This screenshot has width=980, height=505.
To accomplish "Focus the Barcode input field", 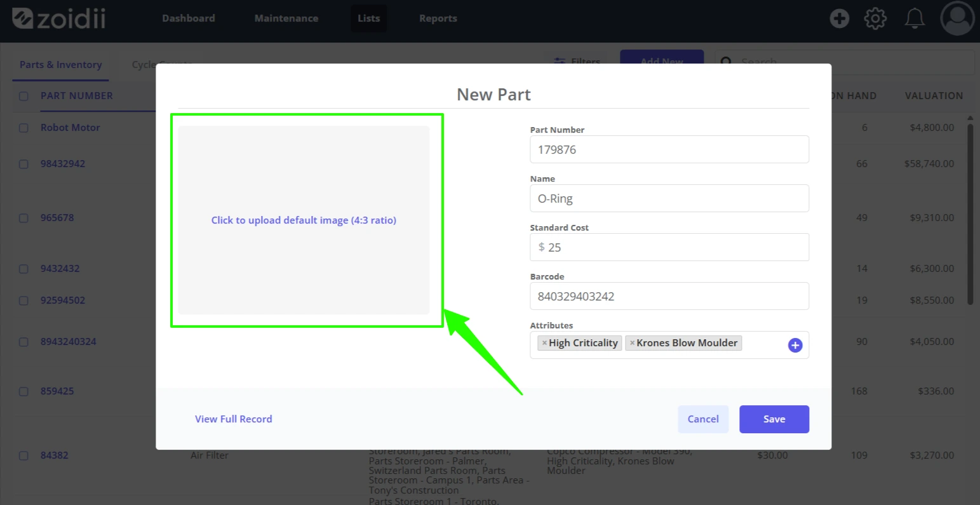I will pyautogui.click(x=669, y=296).
